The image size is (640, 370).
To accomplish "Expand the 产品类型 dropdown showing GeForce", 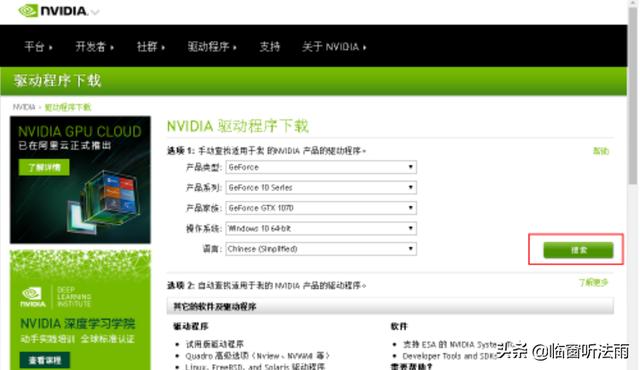I will tap(321, 167).
